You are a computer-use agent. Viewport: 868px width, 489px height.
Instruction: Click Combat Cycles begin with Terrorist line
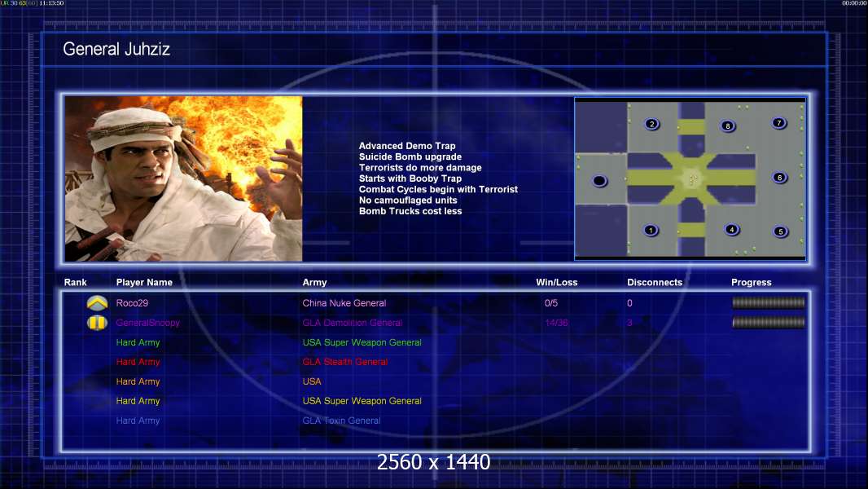[x=438, y=189]
